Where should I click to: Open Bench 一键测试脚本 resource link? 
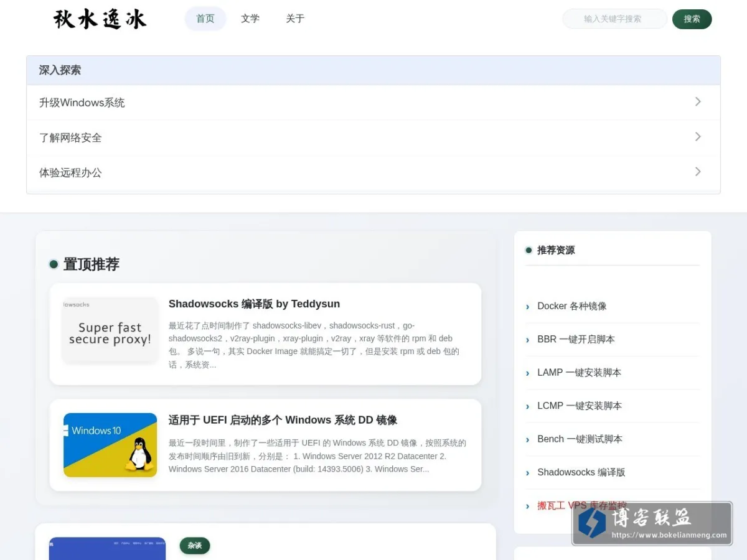[x=580, y=439]
